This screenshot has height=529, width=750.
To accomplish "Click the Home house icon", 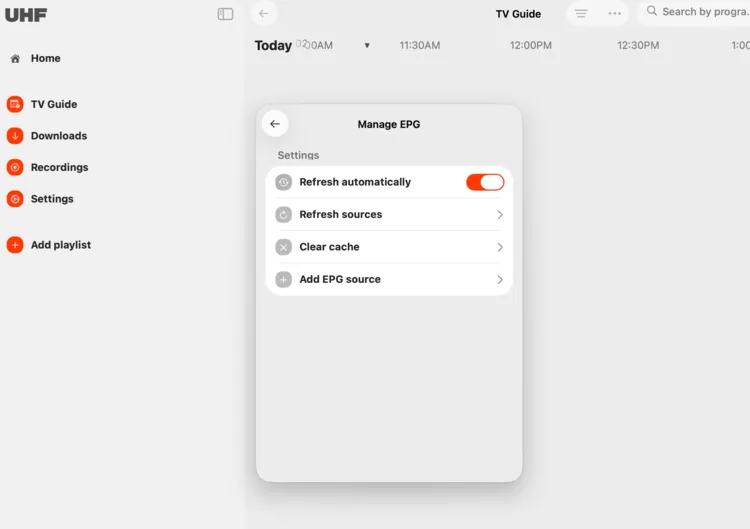I will [15, 58].
